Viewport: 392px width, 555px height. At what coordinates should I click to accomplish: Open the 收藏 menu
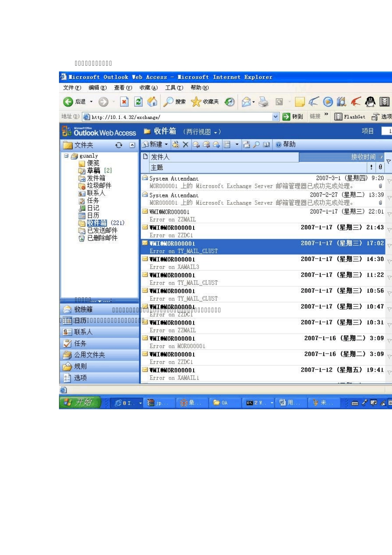point(148,88)
